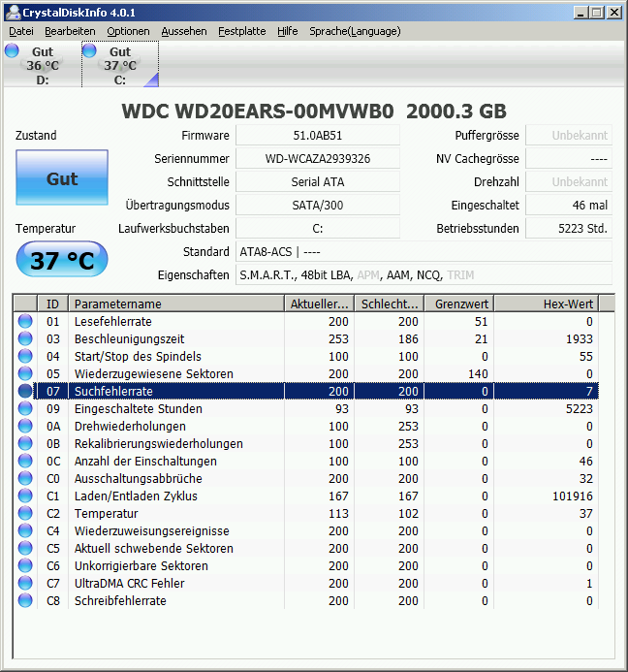Click status orb of Lesefehlerrate row
This screenshot has height=672, width=628.
pyautogui.click(x=25, y=321)
